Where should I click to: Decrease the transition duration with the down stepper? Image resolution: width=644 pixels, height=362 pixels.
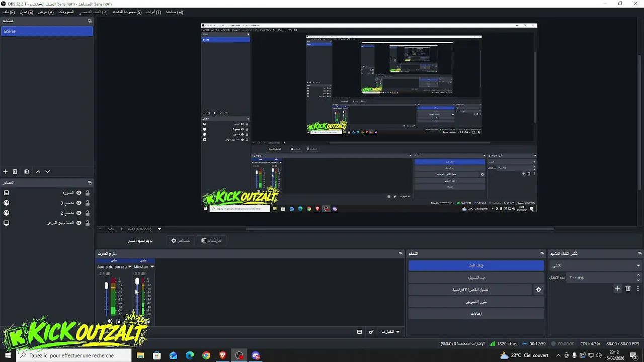click(638, 280)
